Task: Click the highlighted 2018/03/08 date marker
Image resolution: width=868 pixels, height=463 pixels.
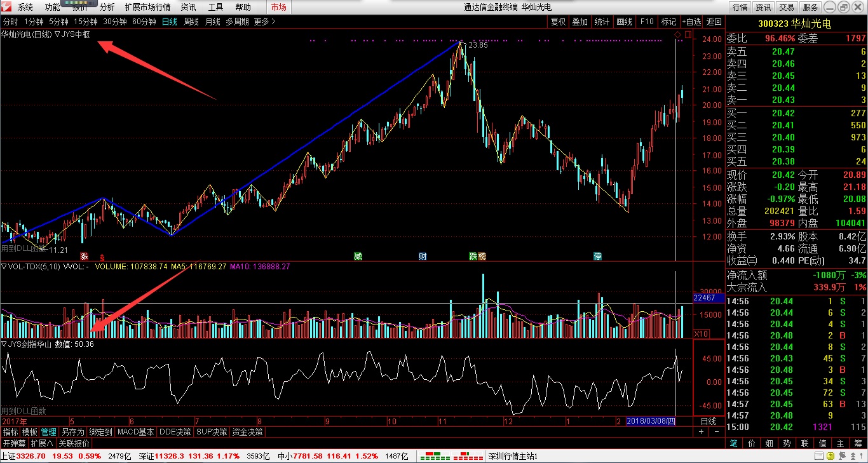Action: click(x=651, y=421)
